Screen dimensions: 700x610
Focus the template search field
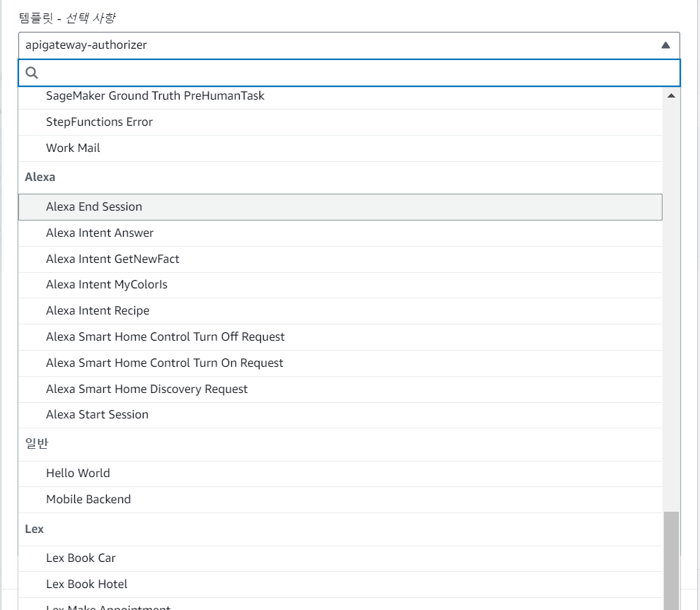[x=349, y=73]
